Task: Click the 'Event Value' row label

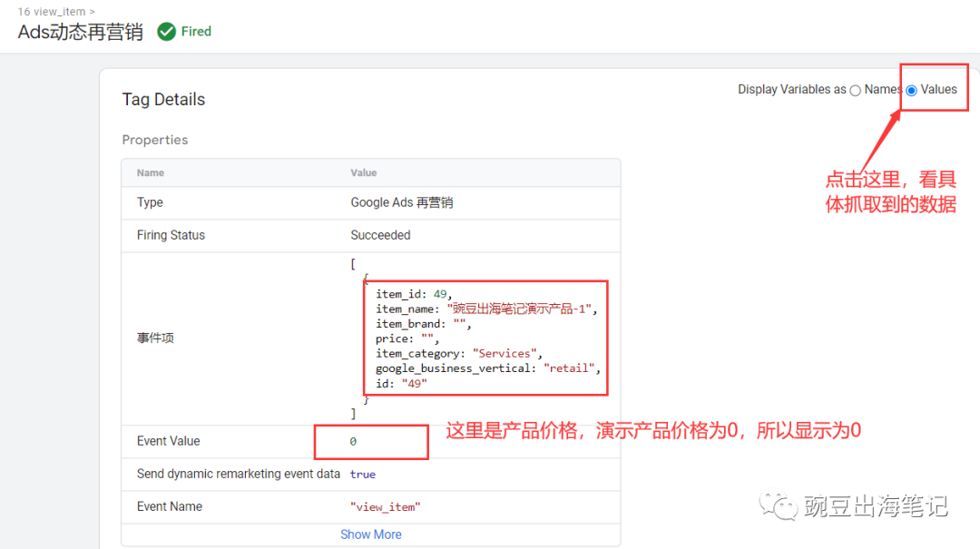Action: pos(169,441)
